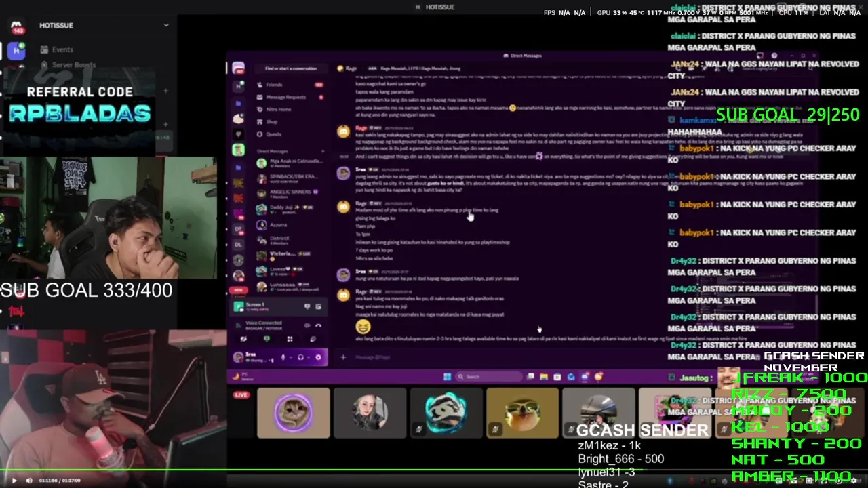Select blue swirl avatar participant thumbnail
868x488 pixels.
pos(446,413)
